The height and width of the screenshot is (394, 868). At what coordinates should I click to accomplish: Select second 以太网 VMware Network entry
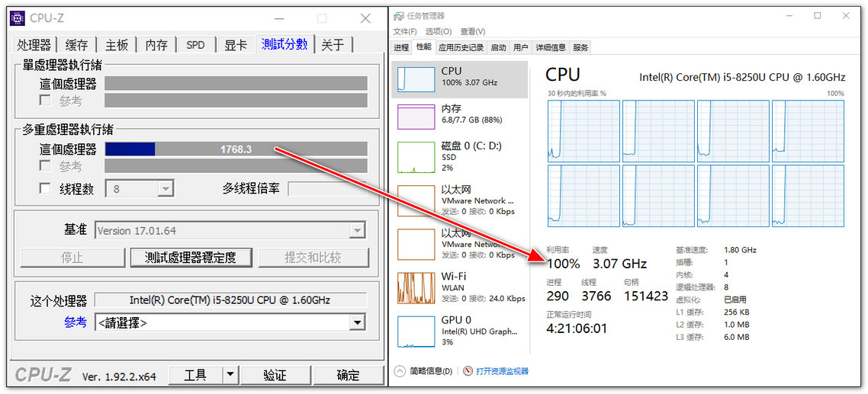pos(460,244)
